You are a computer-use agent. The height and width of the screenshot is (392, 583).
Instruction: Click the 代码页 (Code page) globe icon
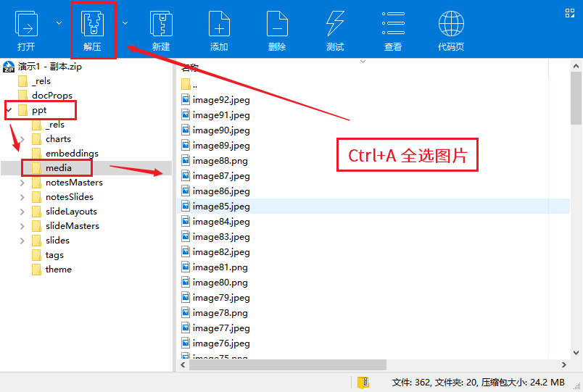(451, 24)
